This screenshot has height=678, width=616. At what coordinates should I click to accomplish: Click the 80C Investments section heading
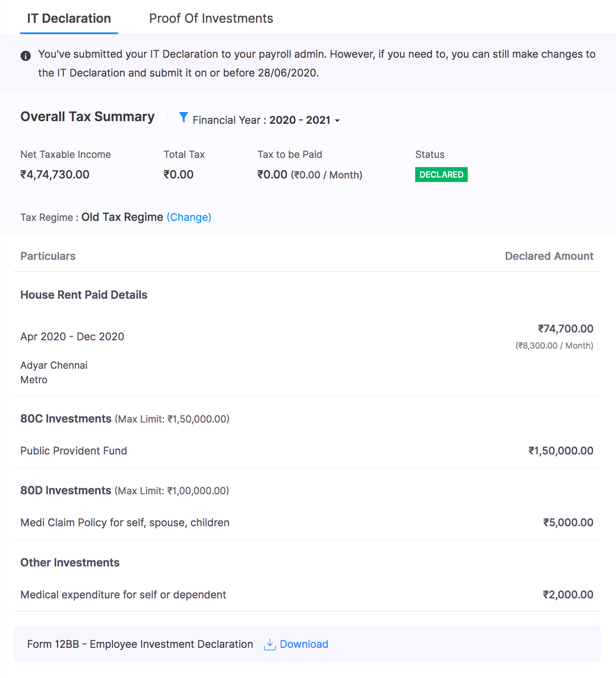tap(66, 419)
